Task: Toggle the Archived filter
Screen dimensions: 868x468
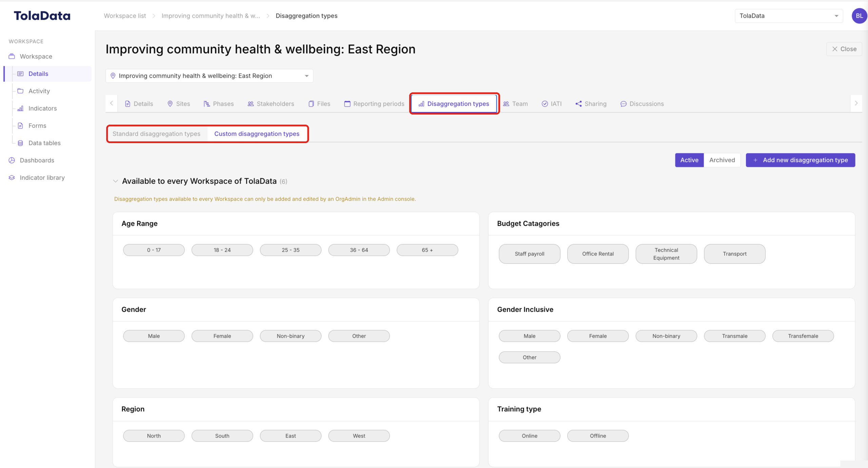Action: click(722, 160)
